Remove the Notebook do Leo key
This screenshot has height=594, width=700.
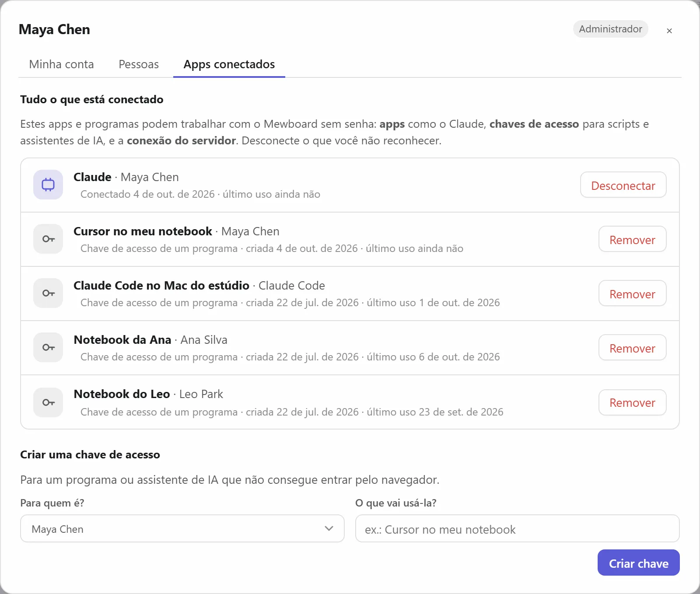click(x=632, y=402)
